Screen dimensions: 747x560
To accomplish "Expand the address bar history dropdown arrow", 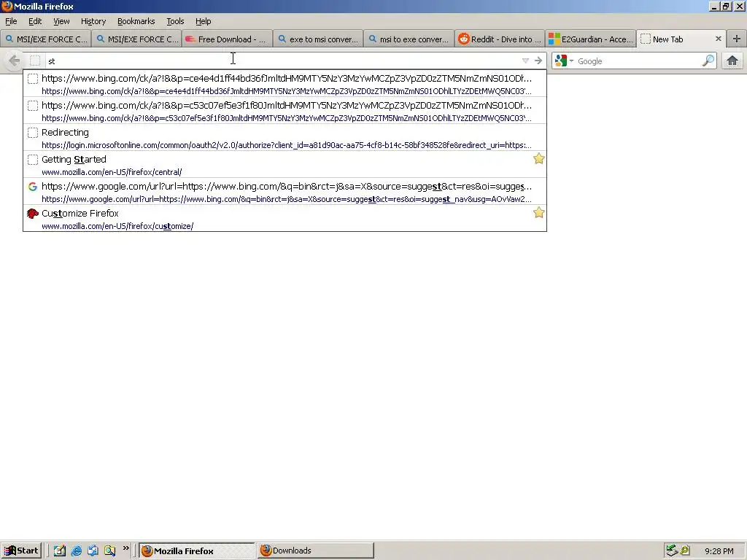I will (525, 61).
